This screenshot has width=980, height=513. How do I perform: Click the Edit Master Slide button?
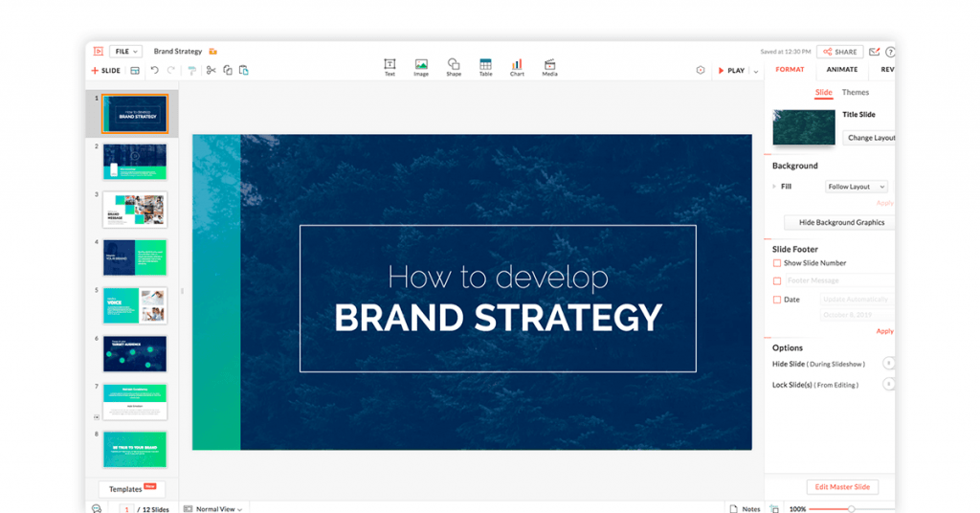842,487
